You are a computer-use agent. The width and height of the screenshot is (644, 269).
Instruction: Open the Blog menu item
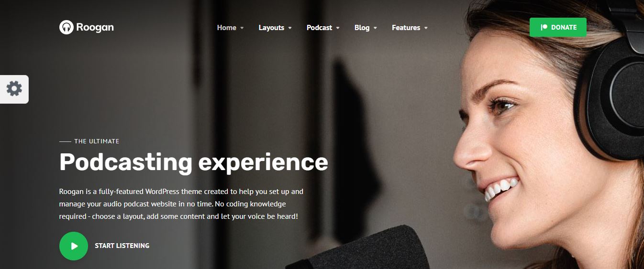click(362, 28)
